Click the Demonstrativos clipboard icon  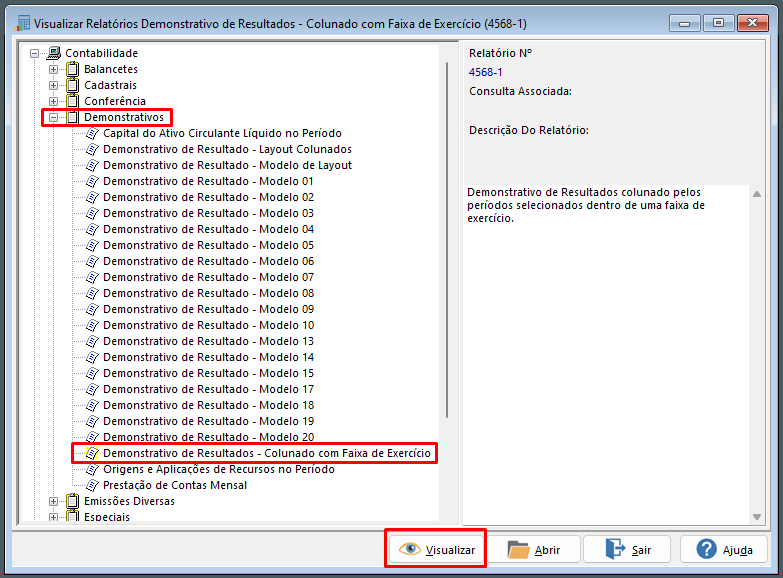coord(72,117)
